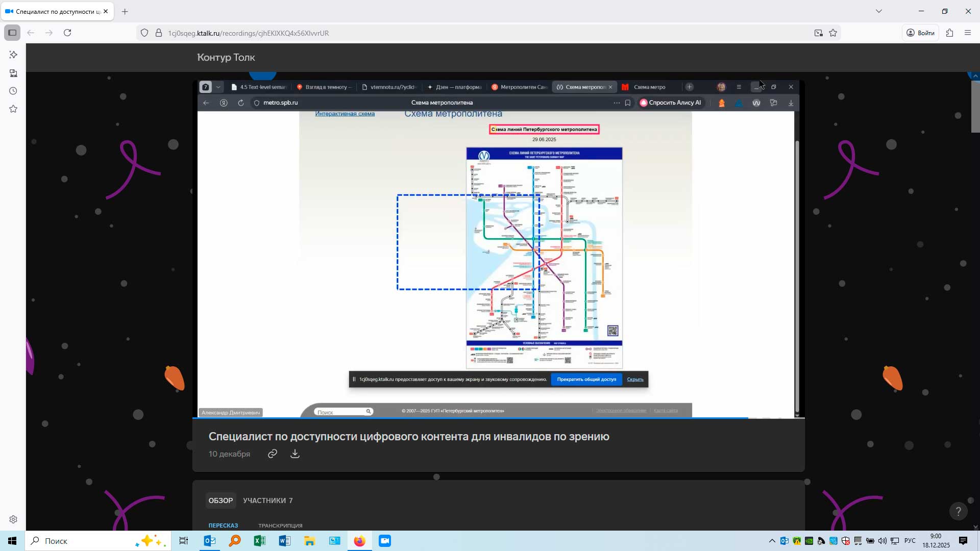Click the copy recording link icon
Viewport: 980px width, 551px height.
(273, 454)
